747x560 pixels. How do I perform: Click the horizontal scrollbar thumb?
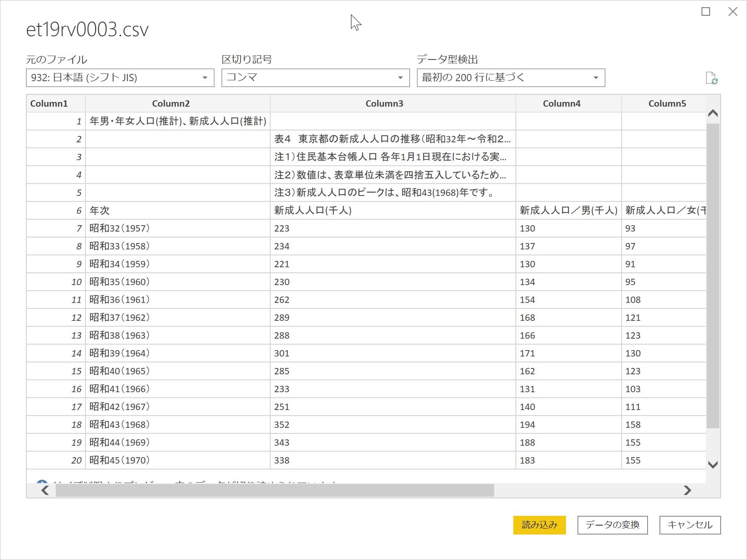pyautogui.click(x=275, y=490)
